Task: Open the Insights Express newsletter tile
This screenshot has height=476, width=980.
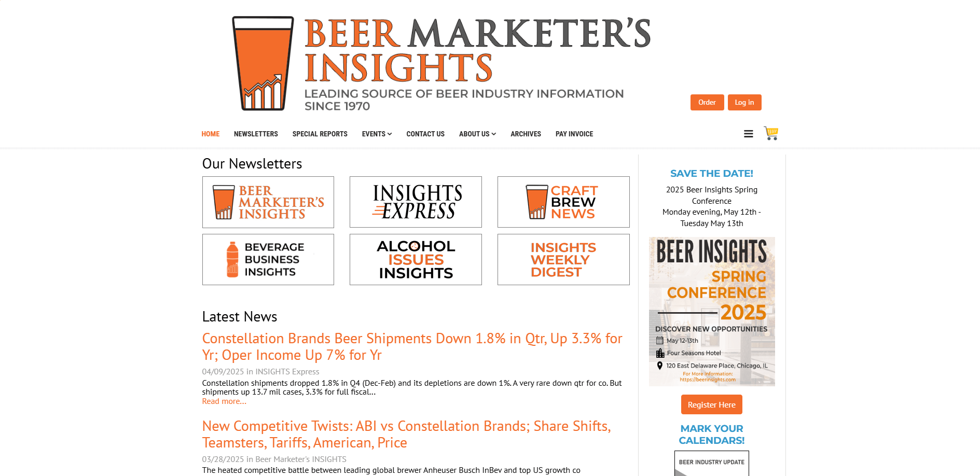Action: tap(416, 202)
